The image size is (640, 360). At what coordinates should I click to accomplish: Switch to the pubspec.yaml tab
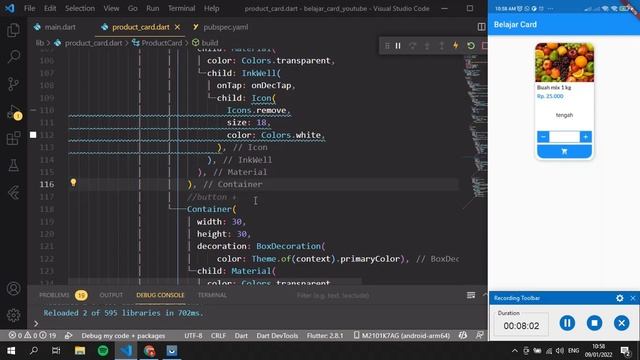click(226, 27)
